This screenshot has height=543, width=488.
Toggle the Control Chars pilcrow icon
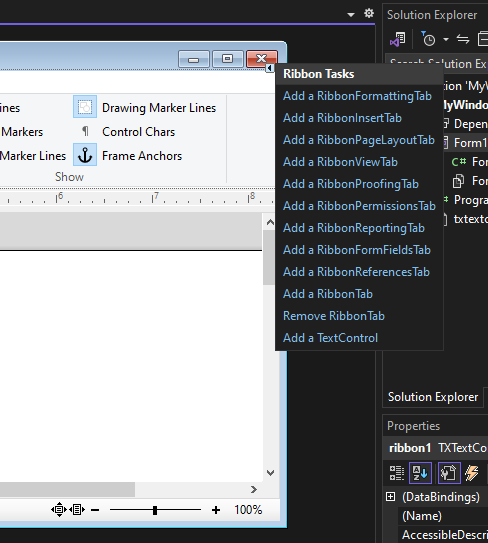[x=85, y=132]
